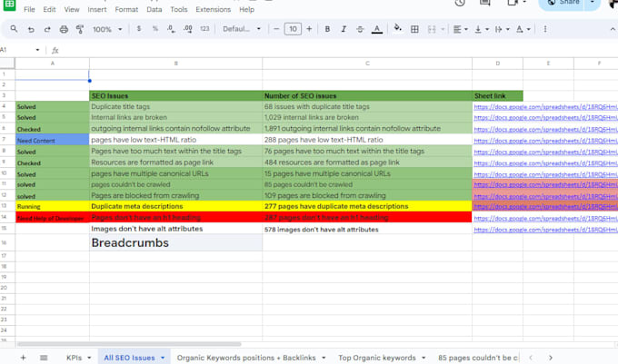Open the more toolbar options menu

[545, 29]
